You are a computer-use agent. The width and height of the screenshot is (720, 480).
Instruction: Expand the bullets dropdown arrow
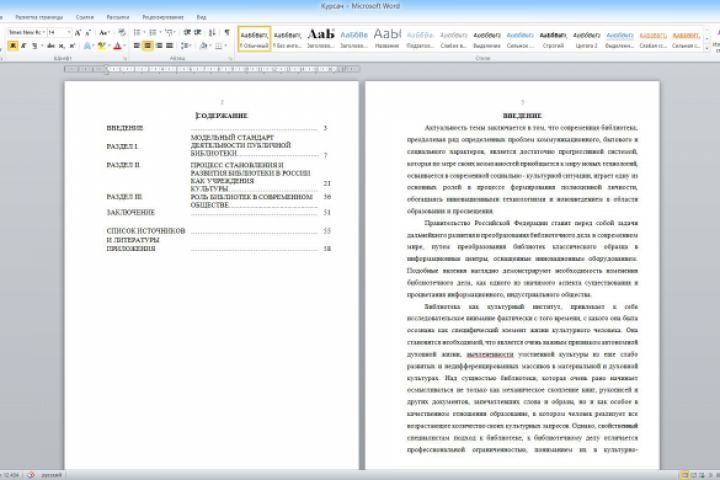[144, 32]
